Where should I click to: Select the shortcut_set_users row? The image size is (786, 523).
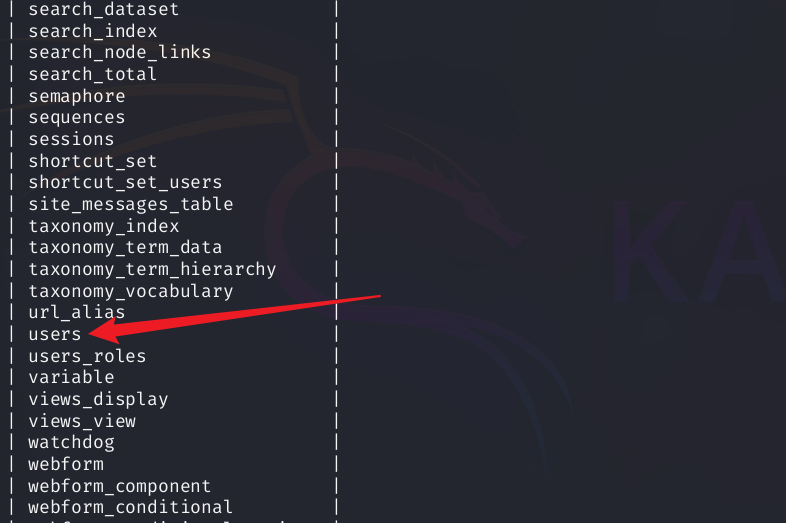click(125, 182)
